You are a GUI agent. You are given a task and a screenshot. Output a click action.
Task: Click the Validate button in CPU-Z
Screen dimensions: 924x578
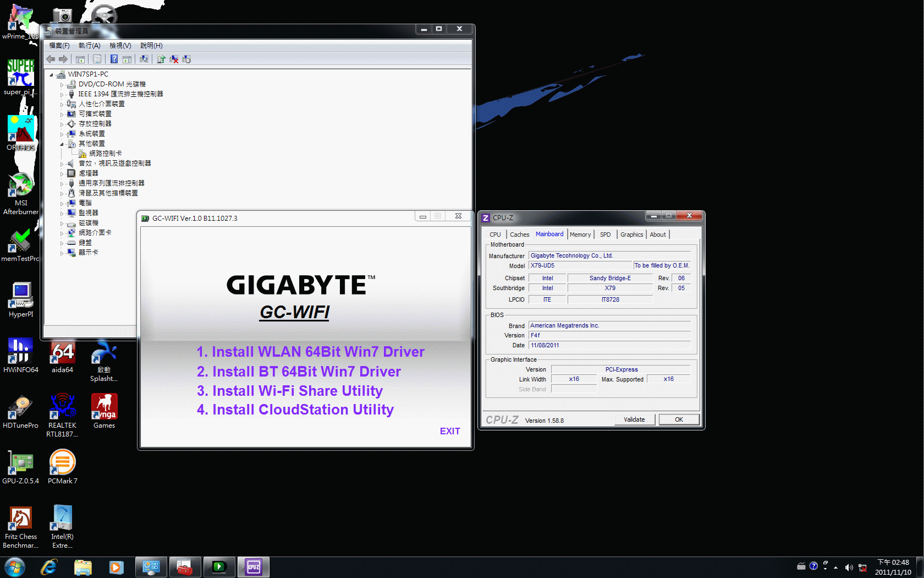pyautogui.click(x=634, y=419)
